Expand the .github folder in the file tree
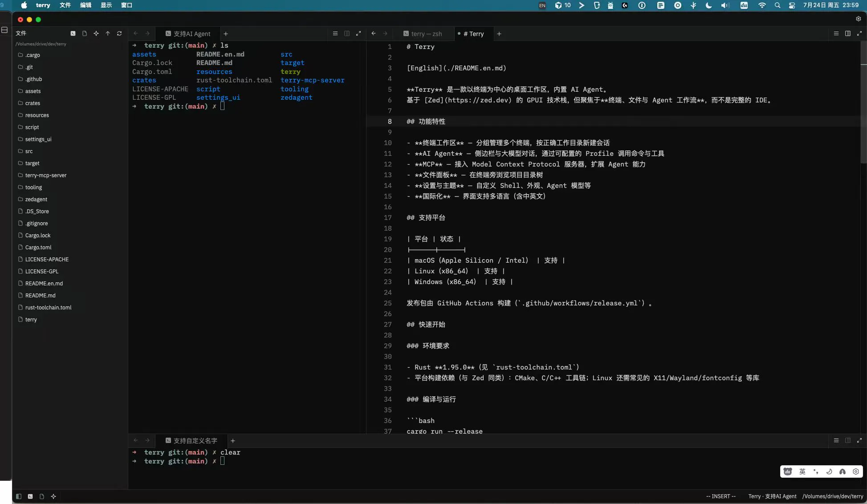 (70, 79)
